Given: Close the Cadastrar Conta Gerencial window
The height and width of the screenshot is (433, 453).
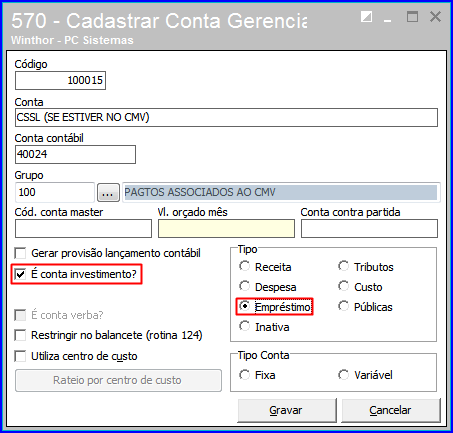Looking at the screenshot, I should click(435, 17).
